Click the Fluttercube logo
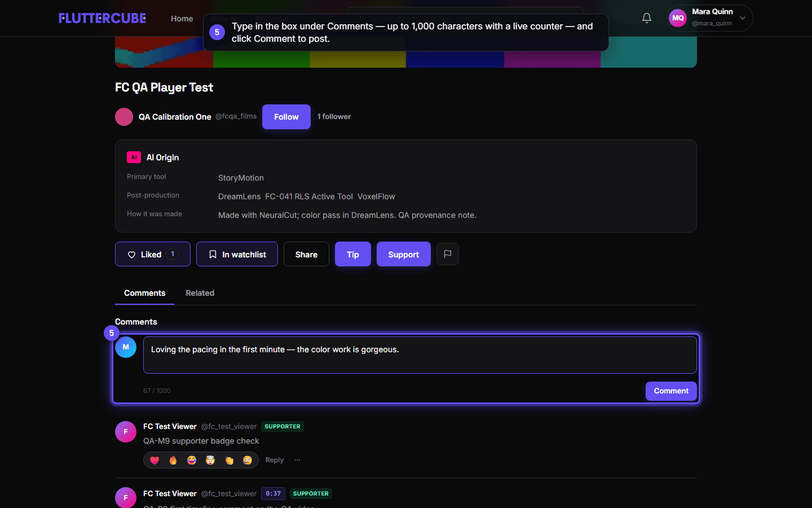 (x=102, y=18)
